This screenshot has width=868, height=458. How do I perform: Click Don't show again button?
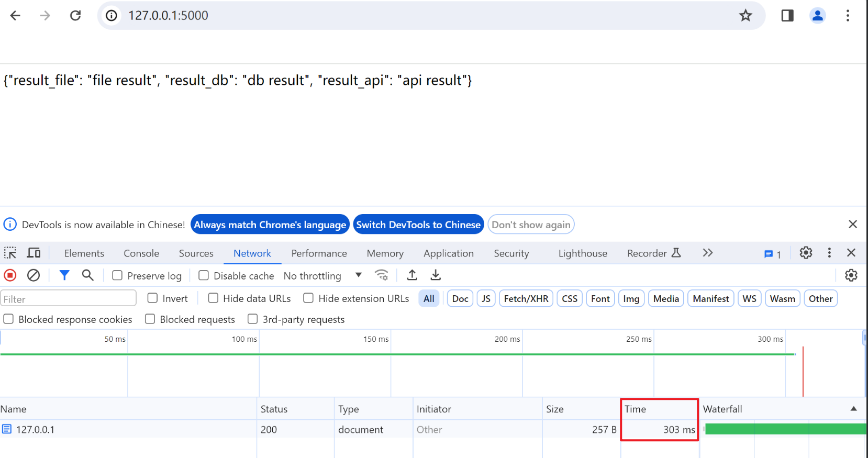531,225
